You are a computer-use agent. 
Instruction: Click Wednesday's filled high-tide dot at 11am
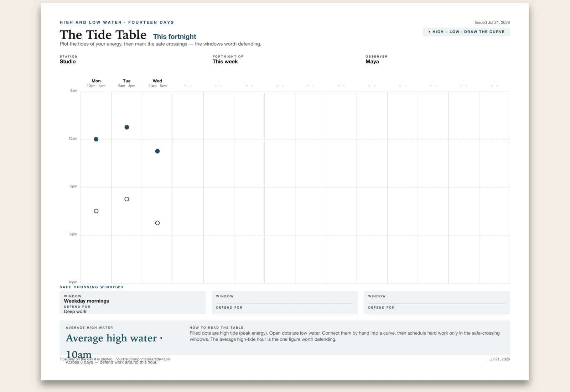[x=157, y=151]
